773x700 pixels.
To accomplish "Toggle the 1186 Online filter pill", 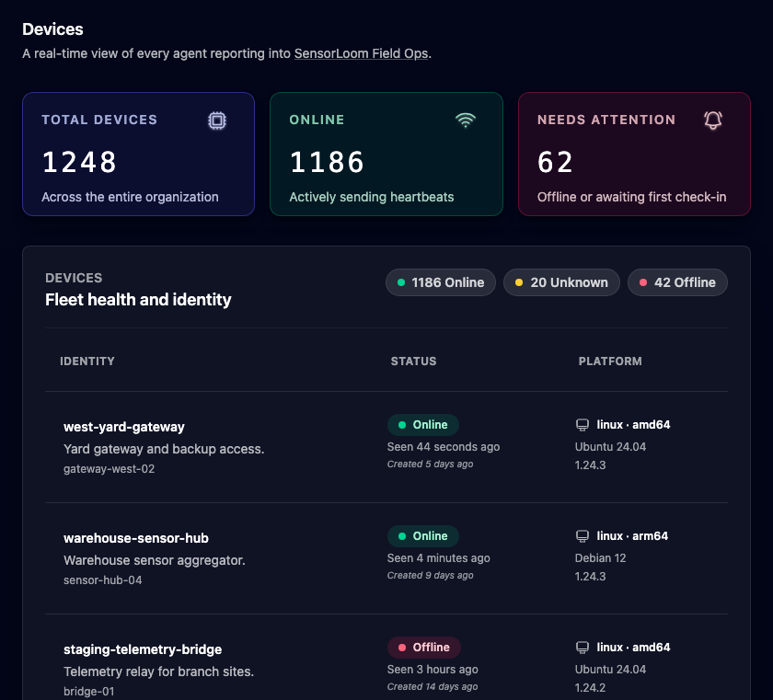I will tap(440, 282).
